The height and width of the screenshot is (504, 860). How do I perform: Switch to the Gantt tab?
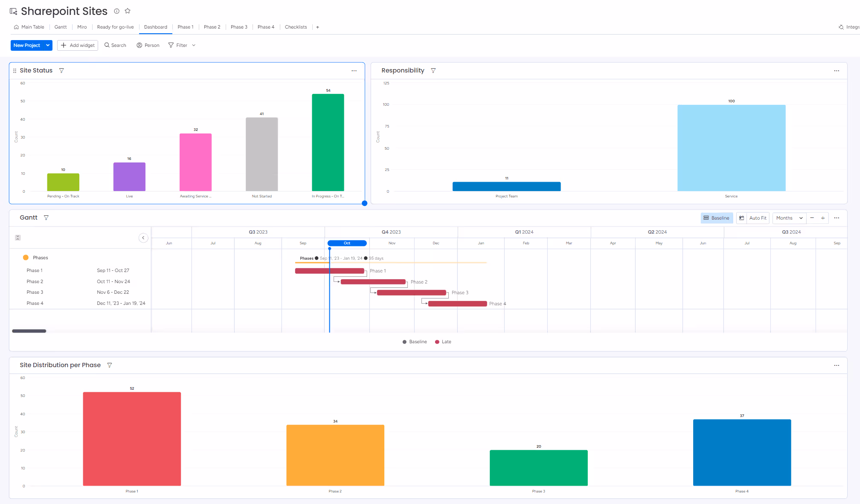click(60, 27)
